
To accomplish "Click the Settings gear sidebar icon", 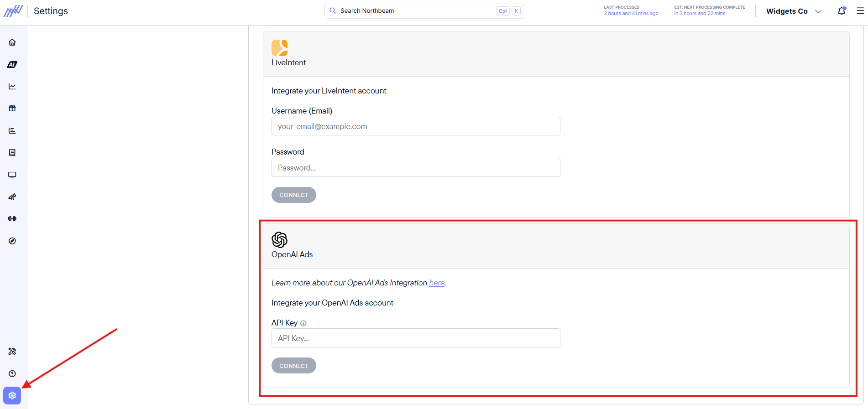I will click(x=12, y=395).
